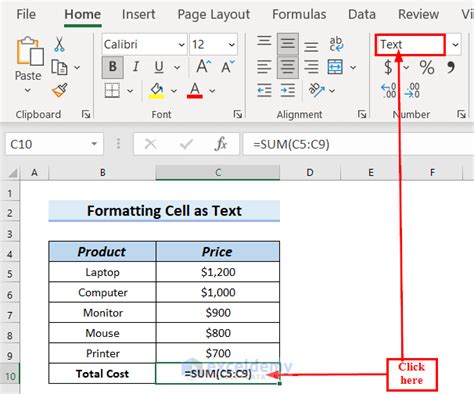Click the formula bar showing =SUM(C5:C9)

[x=358, y=144]
